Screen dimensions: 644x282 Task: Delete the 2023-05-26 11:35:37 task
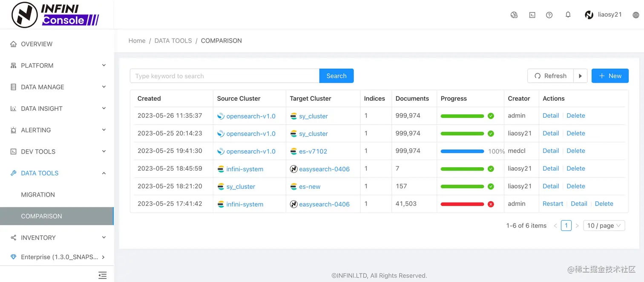[x=576, y=116]
